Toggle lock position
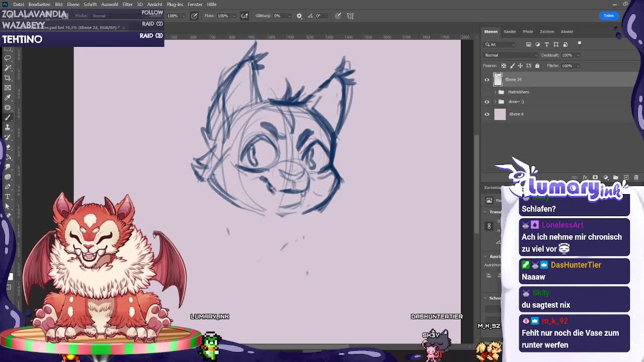 coord(520,66)
